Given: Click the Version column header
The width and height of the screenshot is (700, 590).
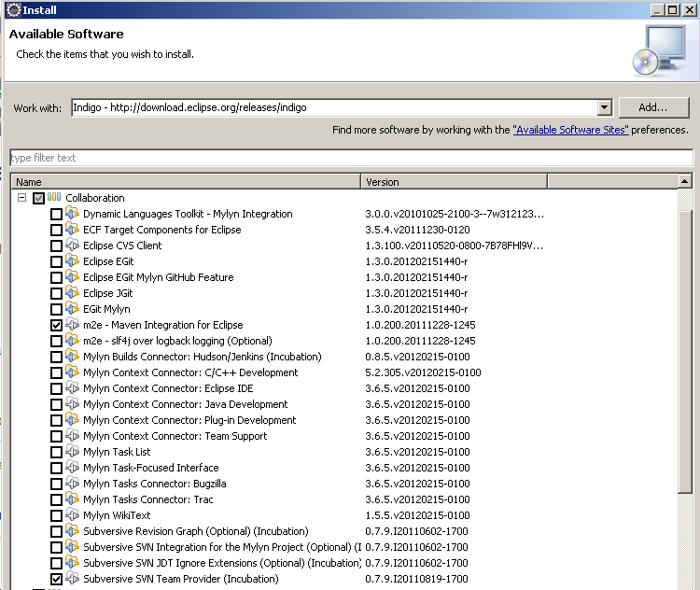Looking at the screenshot, I should point(454,182).
